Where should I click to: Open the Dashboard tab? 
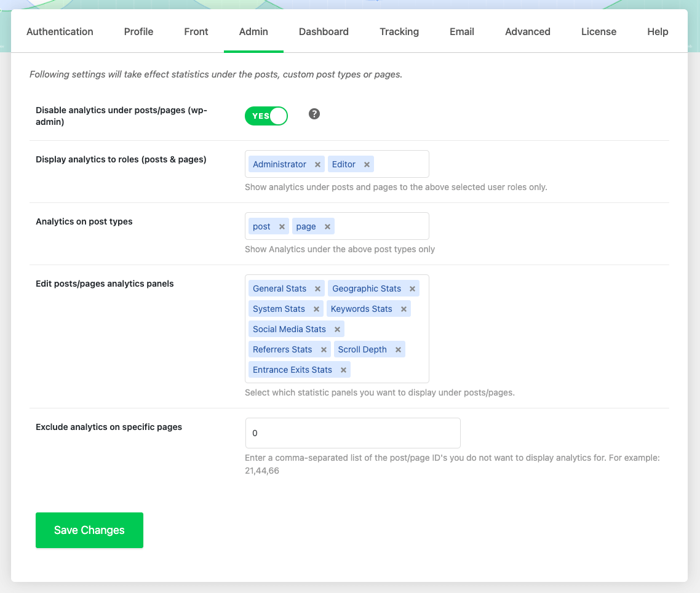324,32
